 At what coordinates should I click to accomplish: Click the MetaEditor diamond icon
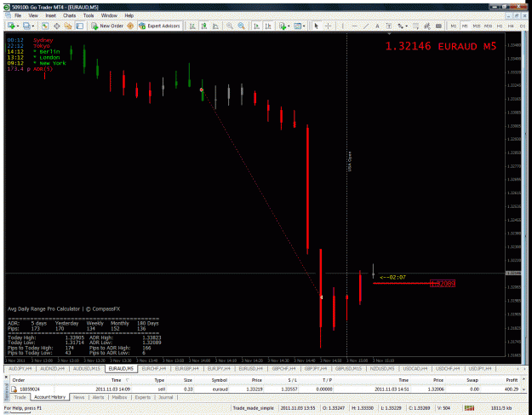tap(130, 26)
